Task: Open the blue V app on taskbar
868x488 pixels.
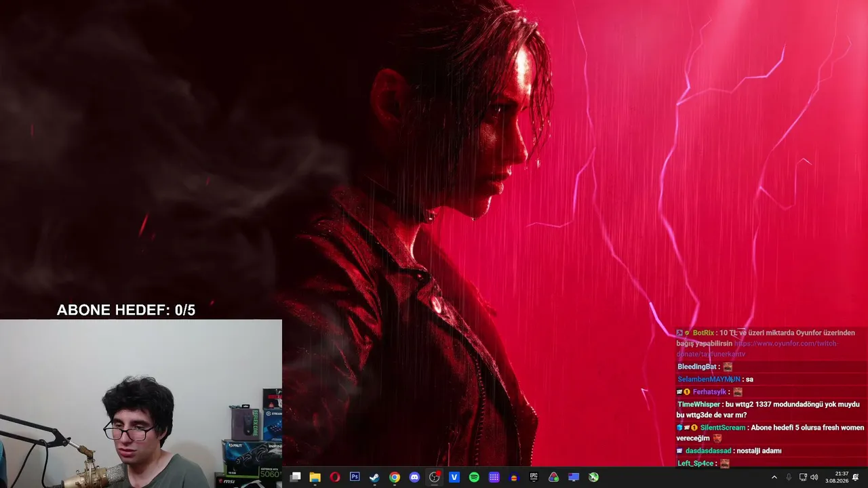Action: (x=454, y=477)
